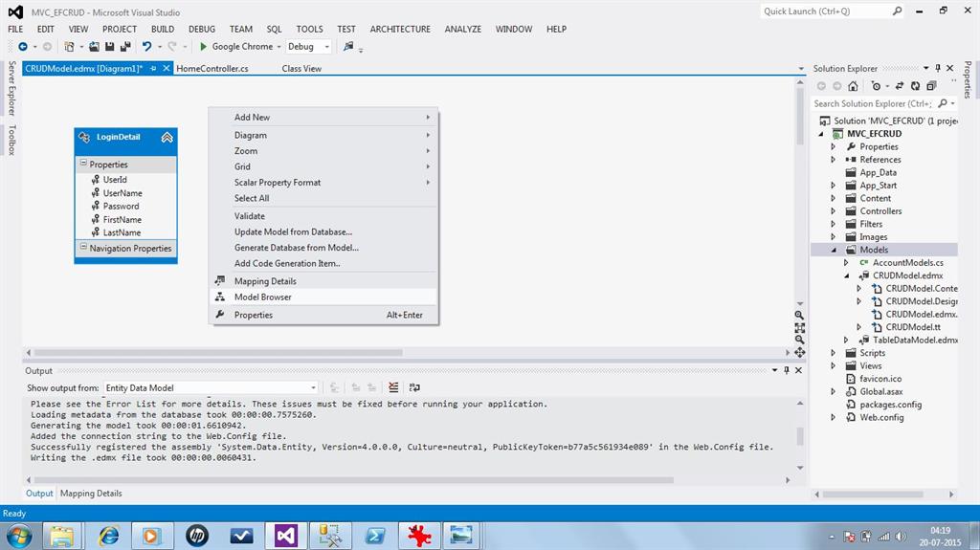Screen dimensions: 980x550
Task: Click the Output panel vertical scrollbar
Action: (x=800, y=435)
